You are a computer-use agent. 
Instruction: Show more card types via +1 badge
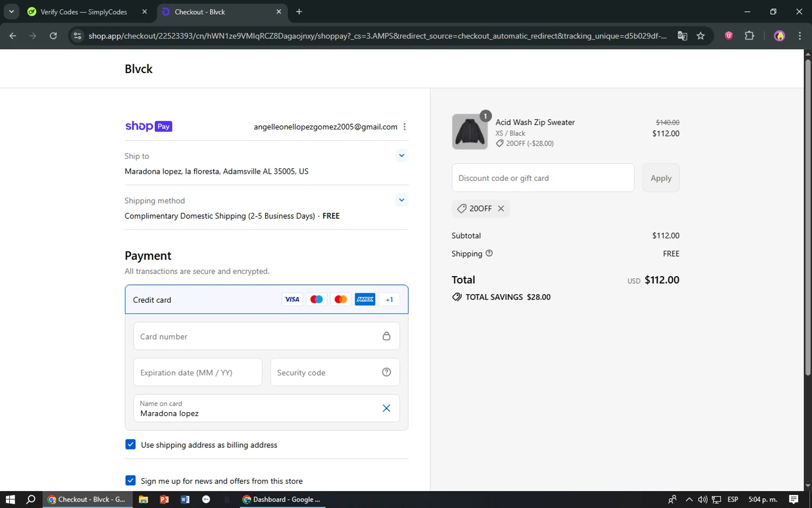click(x=389, y=299)
